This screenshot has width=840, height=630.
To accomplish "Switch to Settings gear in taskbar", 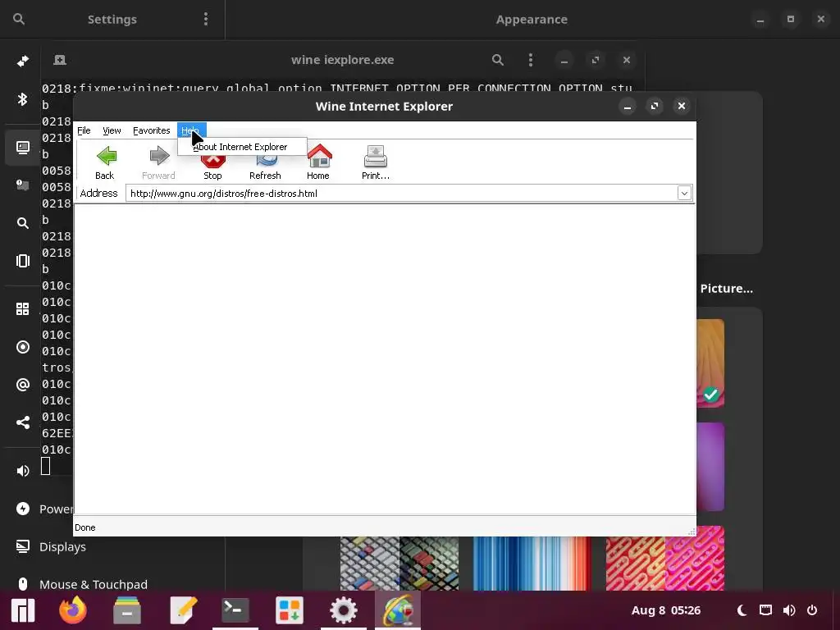I will (x=344, y=610).
